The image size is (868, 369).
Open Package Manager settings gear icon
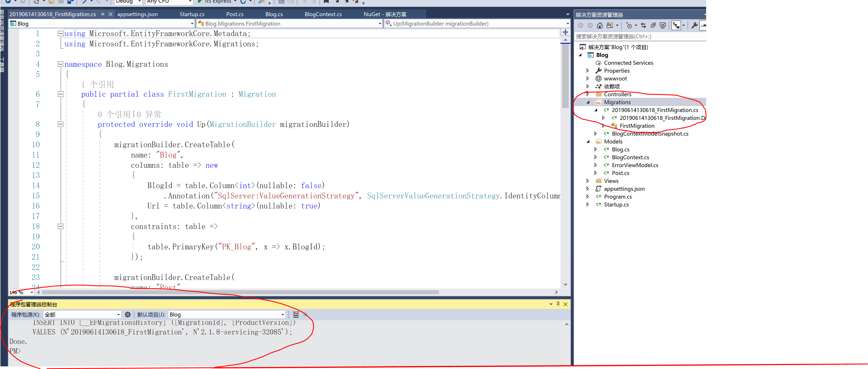(128, 314)
